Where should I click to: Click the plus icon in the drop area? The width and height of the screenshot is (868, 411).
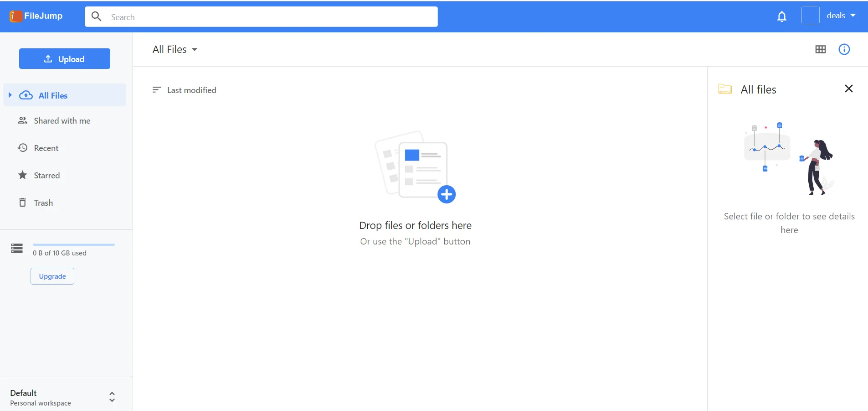click(x=447, y=194)
